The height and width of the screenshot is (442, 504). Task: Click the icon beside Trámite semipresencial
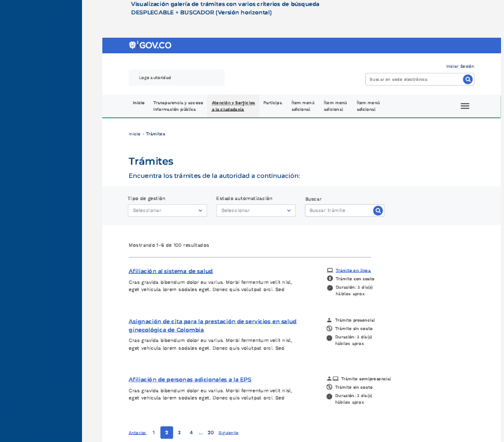[332, 379]
